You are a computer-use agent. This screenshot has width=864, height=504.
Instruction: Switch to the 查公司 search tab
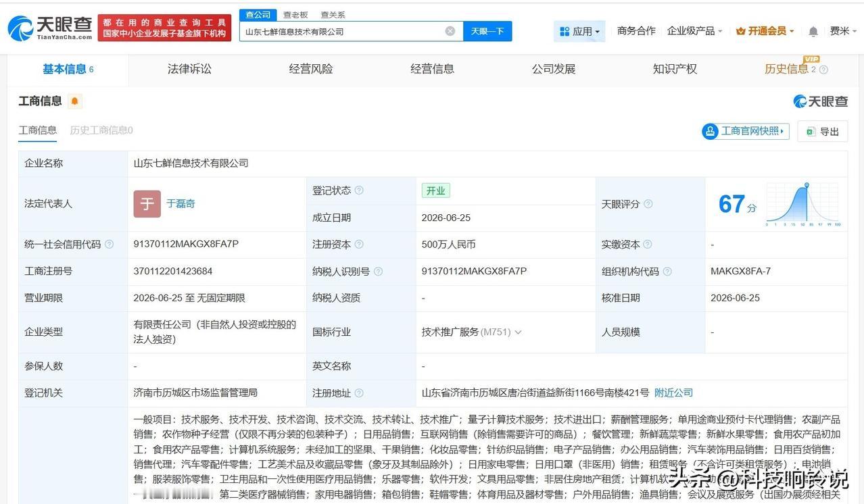258,15
